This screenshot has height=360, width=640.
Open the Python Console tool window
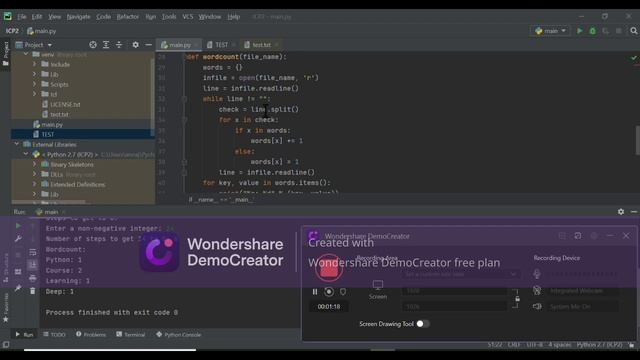point(179,335)
